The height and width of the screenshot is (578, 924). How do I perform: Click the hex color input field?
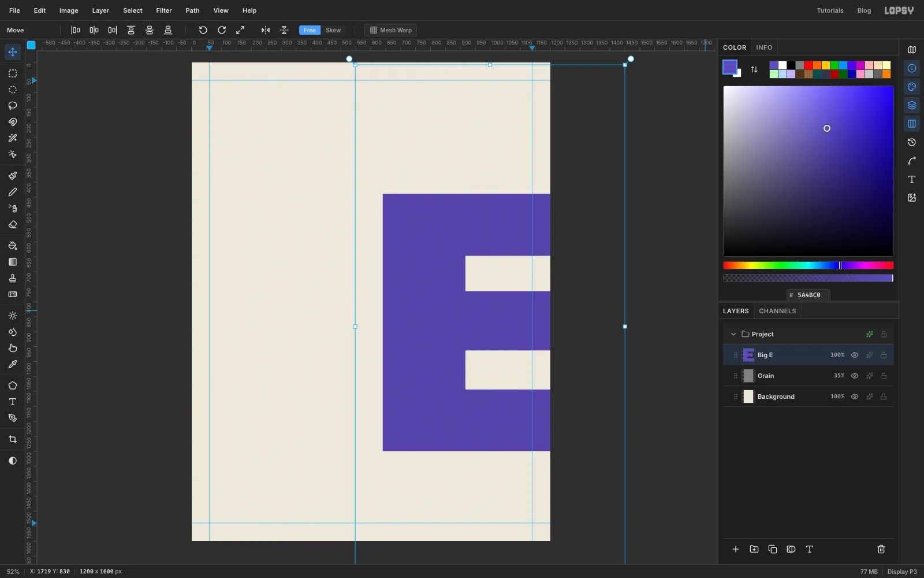808,295
